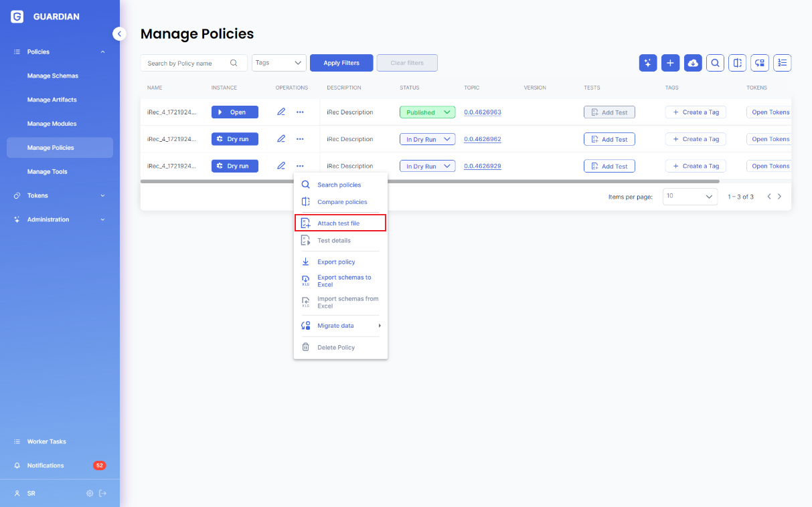The height and width of the screenshot is (507, 812).
Task: Click the compare policies toolbar icon
Action: 737,63
